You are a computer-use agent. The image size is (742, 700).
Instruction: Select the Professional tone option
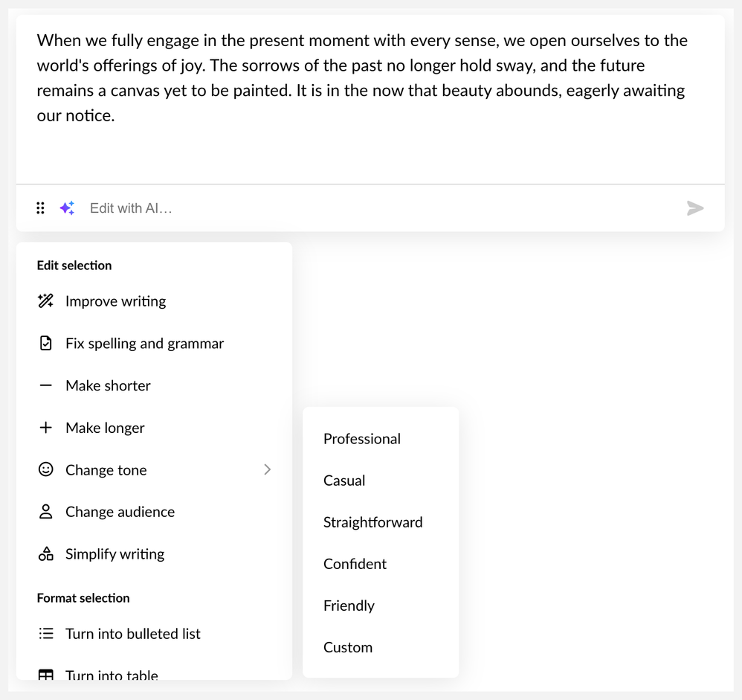(362, 439)
